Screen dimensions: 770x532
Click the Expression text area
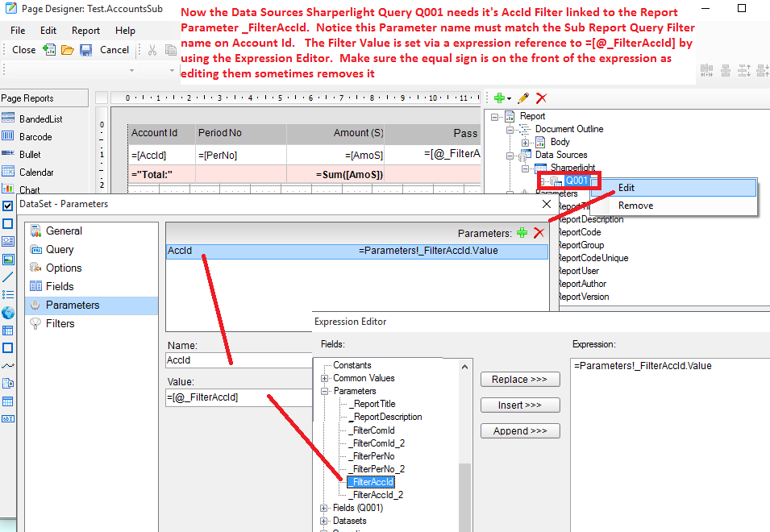pos(670,444)
